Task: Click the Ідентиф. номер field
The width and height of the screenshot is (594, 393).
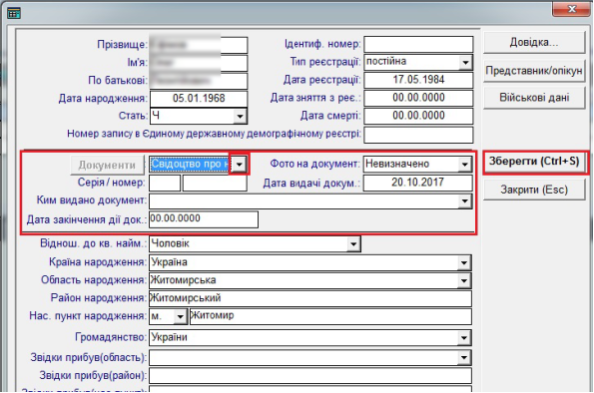Action: click(x=418, y=44)
